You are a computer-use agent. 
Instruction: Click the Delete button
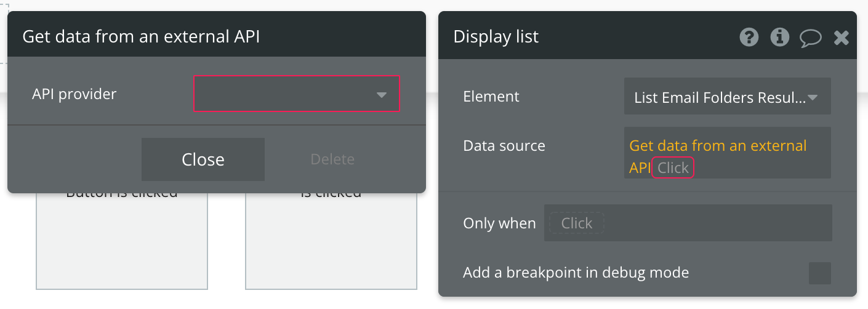332,159
